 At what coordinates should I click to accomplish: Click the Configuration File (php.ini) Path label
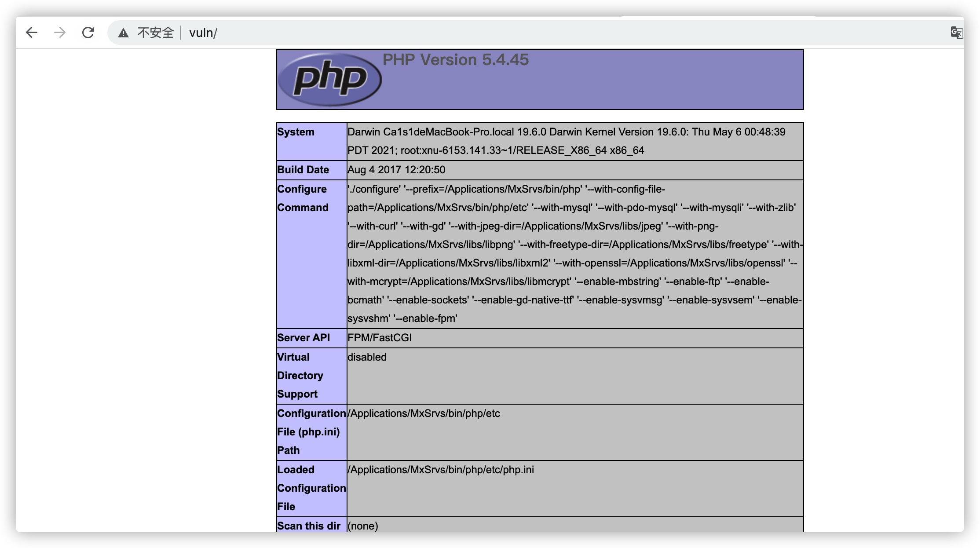tap(311, 432)
